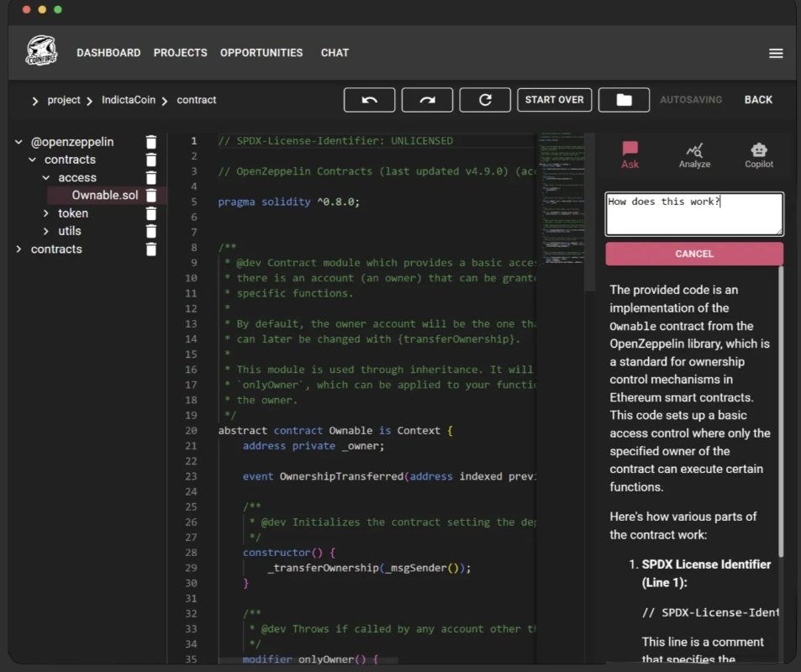Collapse the @openzeppelin folder chevron
Screen dimensions: 801x672
tap(18, 142)
